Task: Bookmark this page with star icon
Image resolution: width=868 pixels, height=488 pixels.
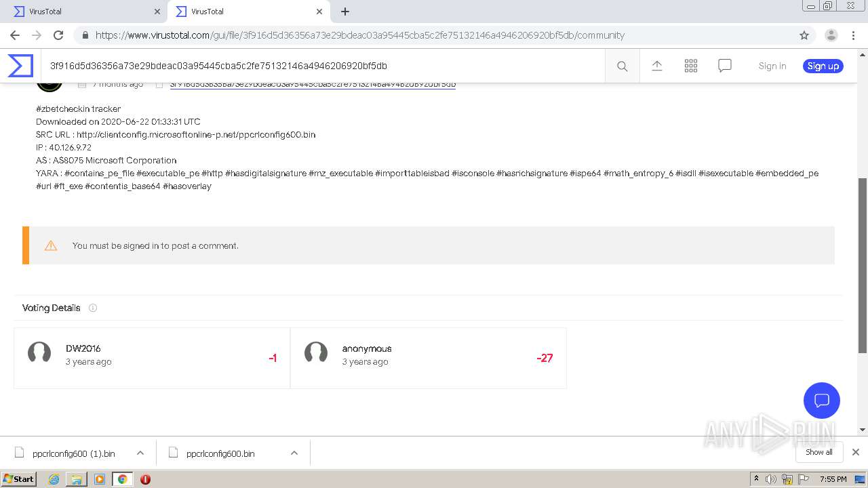Action: 804,35
